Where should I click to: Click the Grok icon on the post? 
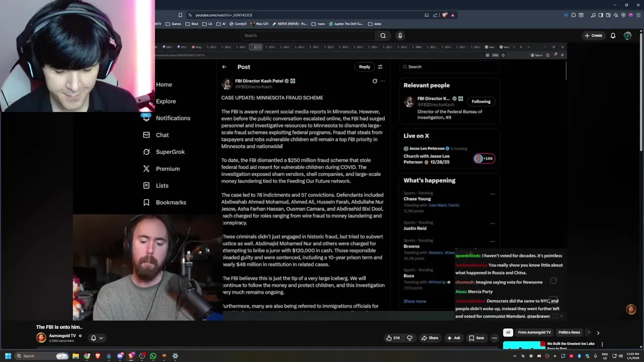pyautogui.click(x=375, y=81)
